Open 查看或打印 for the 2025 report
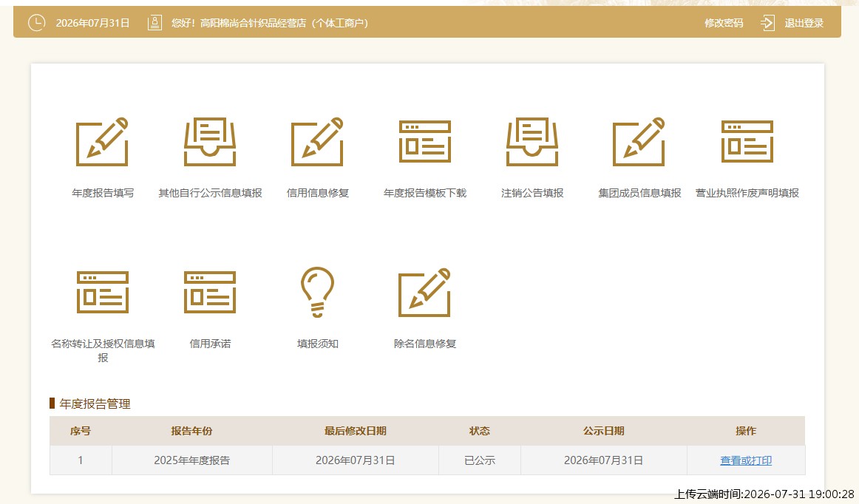The image size is (859, 504). point(746,460)
